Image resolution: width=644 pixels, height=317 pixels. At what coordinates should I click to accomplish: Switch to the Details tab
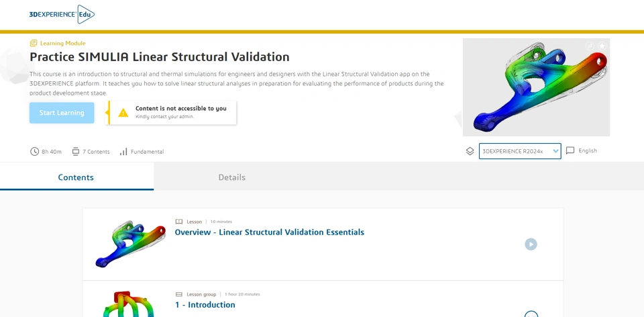(231, 177)
